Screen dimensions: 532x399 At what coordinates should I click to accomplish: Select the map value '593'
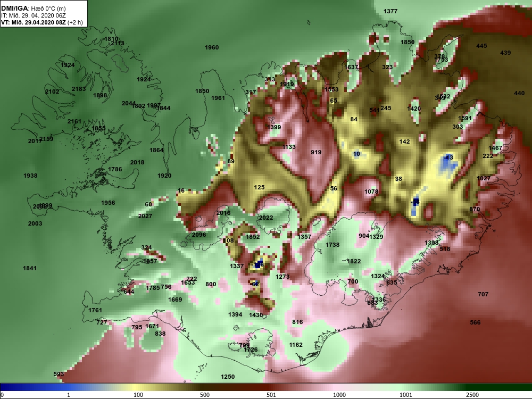(x=59, y=374)
